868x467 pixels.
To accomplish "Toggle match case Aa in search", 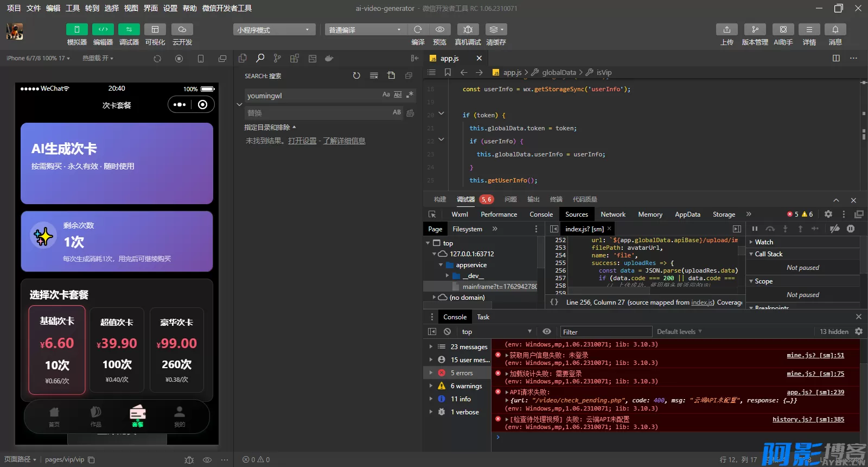I will pos(386,95).
